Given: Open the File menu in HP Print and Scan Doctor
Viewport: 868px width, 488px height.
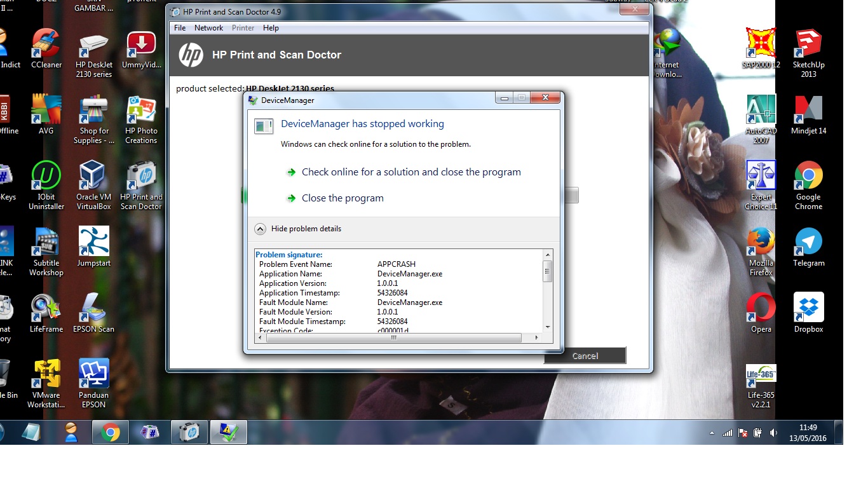Looking at the screenshot, I should pos(179,27).
